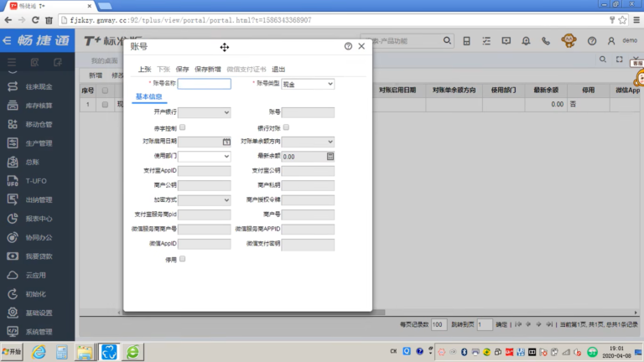Collapse sidebar via 畅捷通 back arrow
The width and height of the screenshot is (644, 362).
coord(7,40)
